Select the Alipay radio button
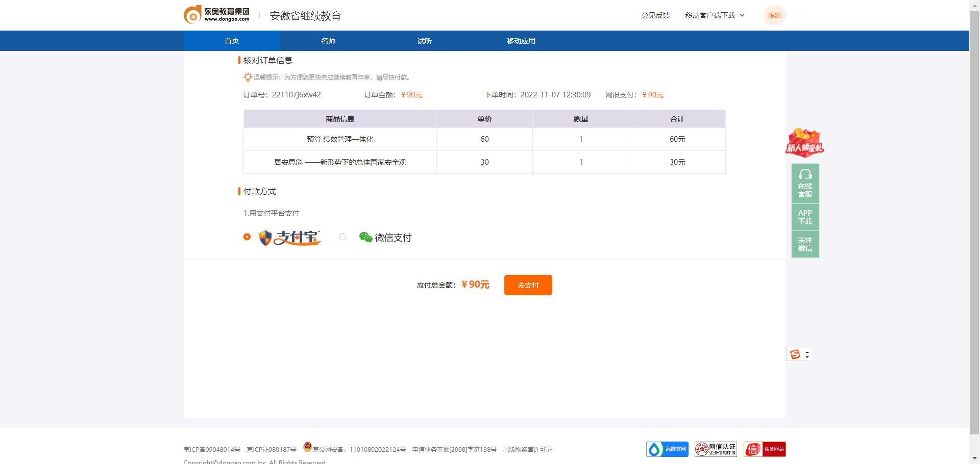The image size is (980, 464). pos(247,237)
